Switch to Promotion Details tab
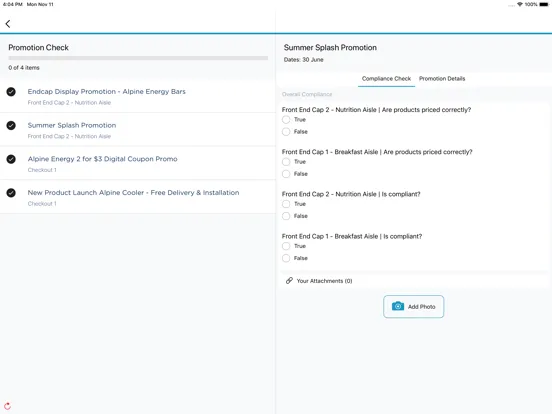The width and height of the screenshot is (552, 414). tap(442, 79)
